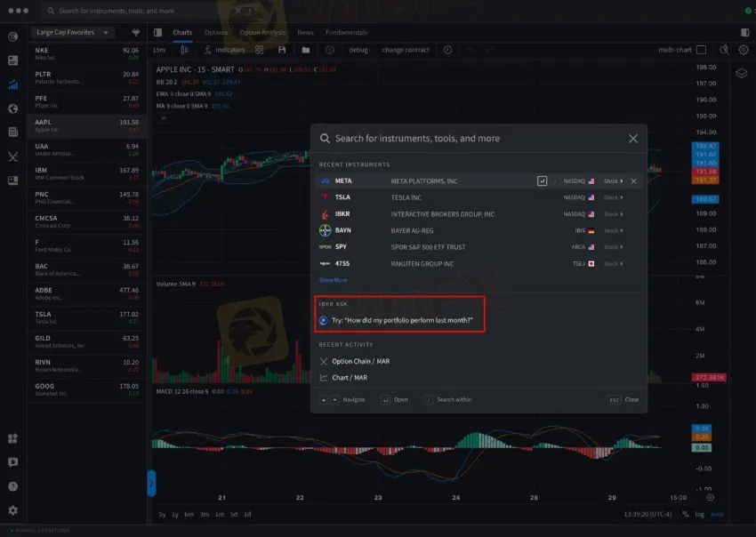The width and height of the screenshot is (756, 537).
Task: Click the blue charts icon in sidebar
Action: [x=12, y=85]
